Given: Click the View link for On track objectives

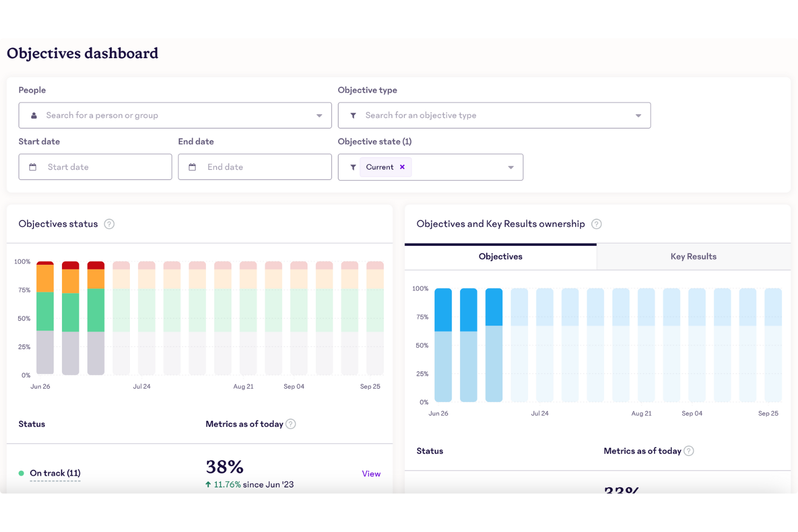Looking at the screenshot, I should tap(371, 473).
